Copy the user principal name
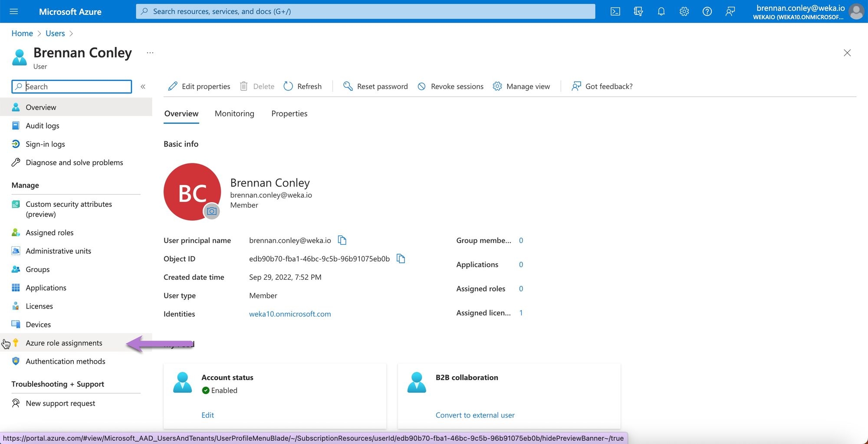The image size is (868, 444). 342,240
